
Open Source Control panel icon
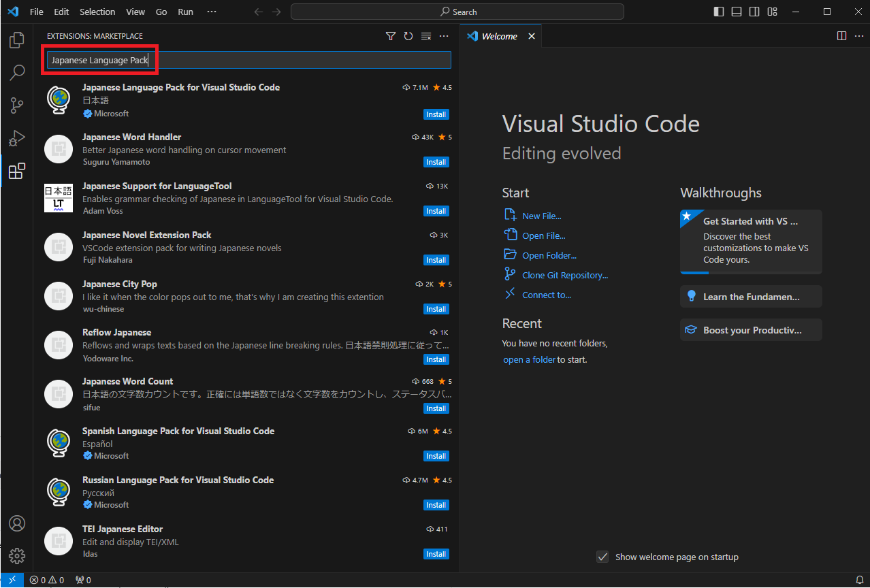point(16,105)
